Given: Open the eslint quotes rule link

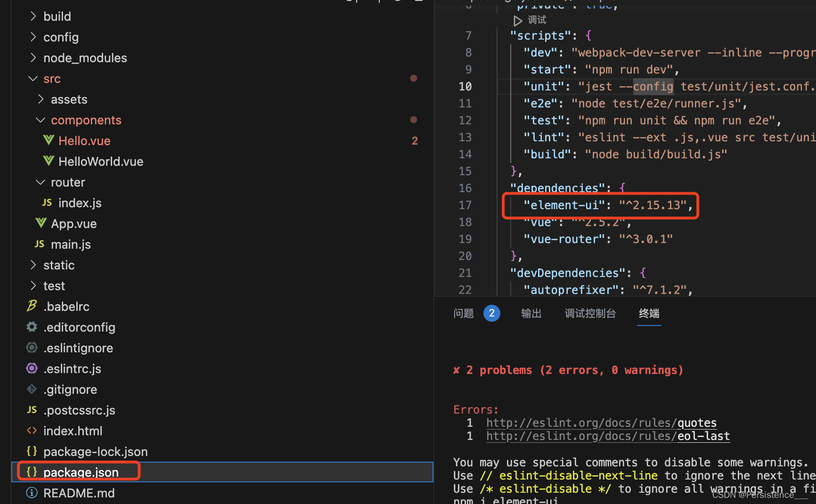Looking at the screenshot, I should click(602, 423).
